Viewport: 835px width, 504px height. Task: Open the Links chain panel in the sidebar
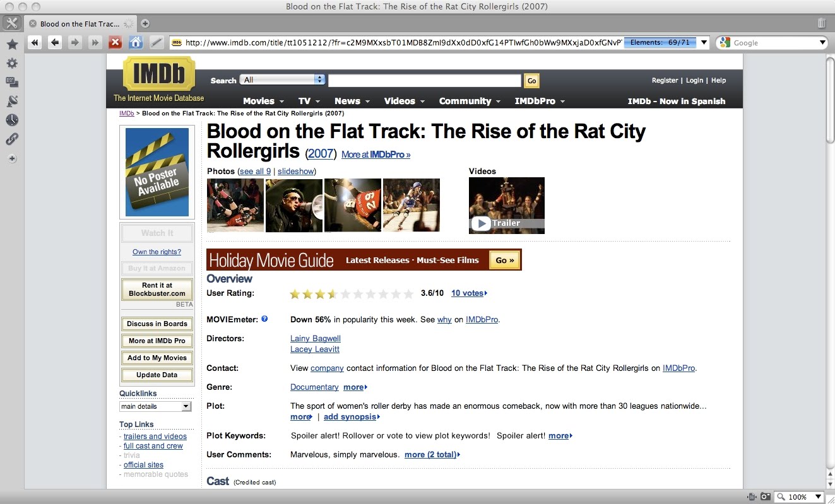[x=12, y=139]
